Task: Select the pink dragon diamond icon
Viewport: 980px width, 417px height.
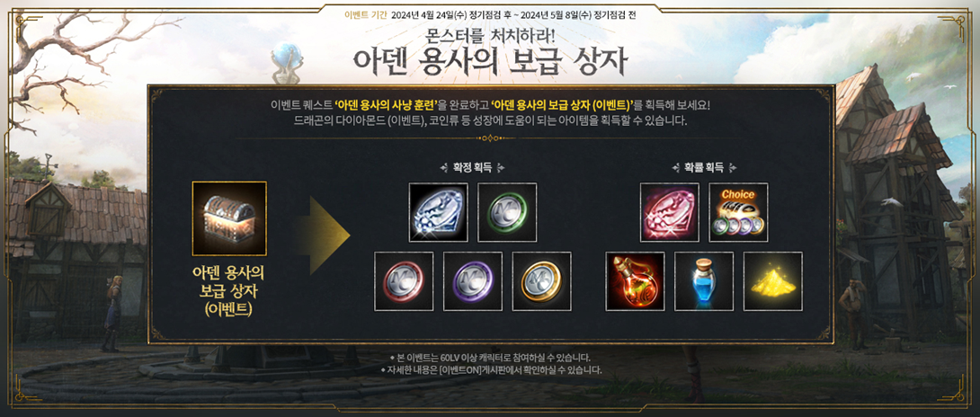Action: [670, 212]
